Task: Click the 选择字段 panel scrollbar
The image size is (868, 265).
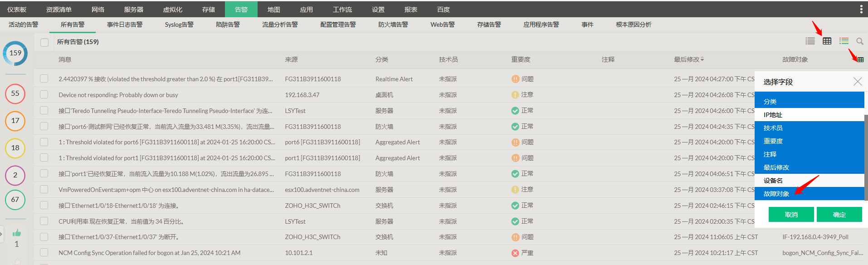Action: pos(866,157)
